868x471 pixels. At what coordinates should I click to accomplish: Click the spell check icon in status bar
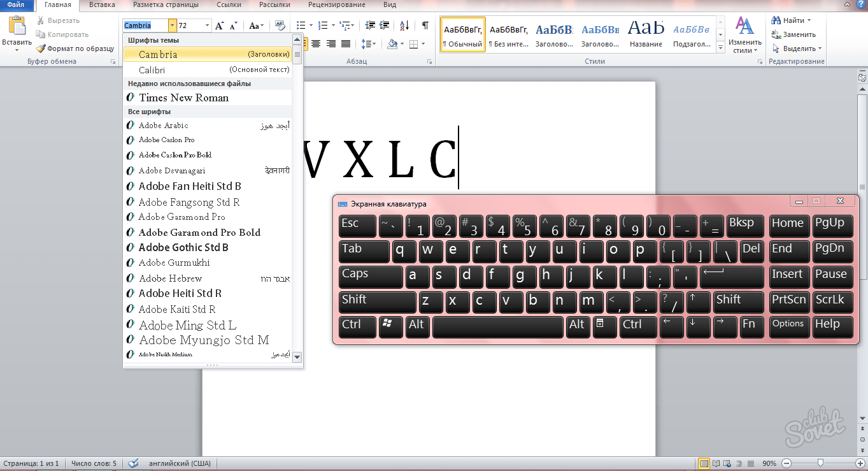[134, 463]
